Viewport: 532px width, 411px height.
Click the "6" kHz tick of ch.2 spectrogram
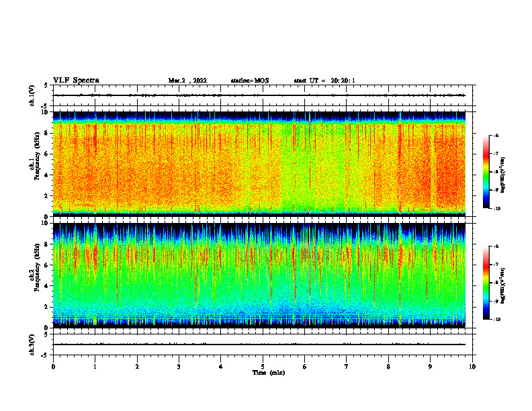pyautogui.click(x=47, y=265)
